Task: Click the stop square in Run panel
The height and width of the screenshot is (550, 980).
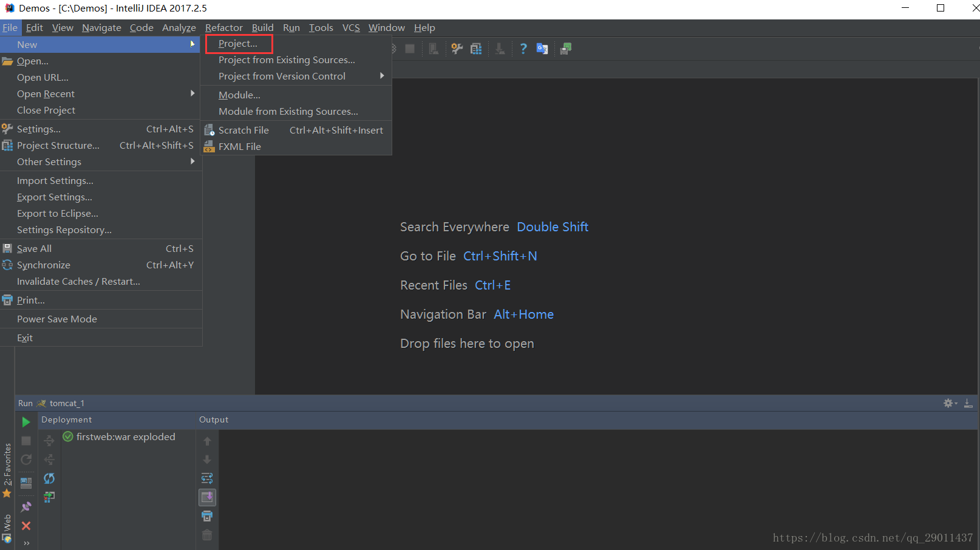Action: [26, 441]
